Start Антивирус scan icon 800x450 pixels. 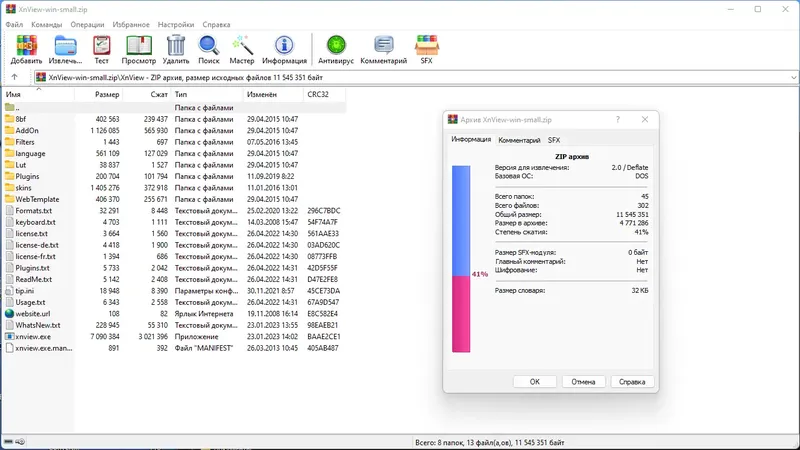336,45
